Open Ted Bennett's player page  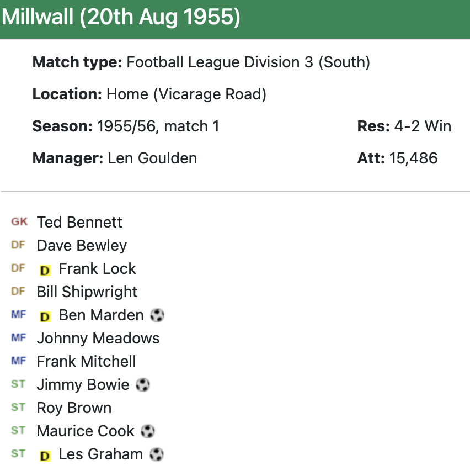tap(79, 223)
